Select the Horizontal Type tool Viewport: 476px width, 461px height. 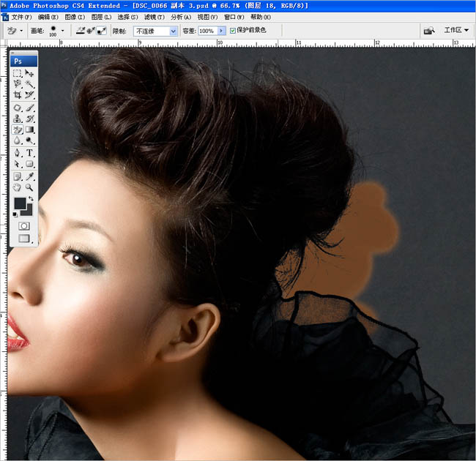point(30,153)
